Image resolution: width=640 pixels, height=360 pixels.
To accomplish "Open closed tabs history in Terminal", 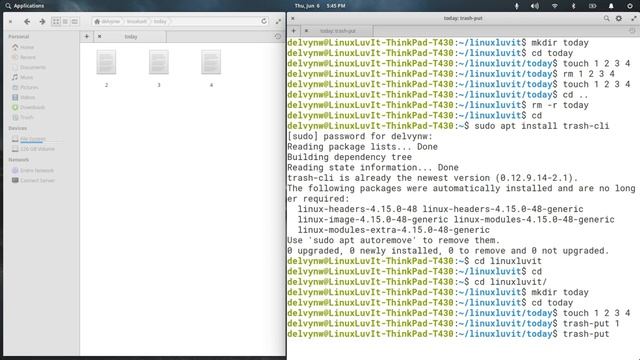I will (x=632, y=31).
